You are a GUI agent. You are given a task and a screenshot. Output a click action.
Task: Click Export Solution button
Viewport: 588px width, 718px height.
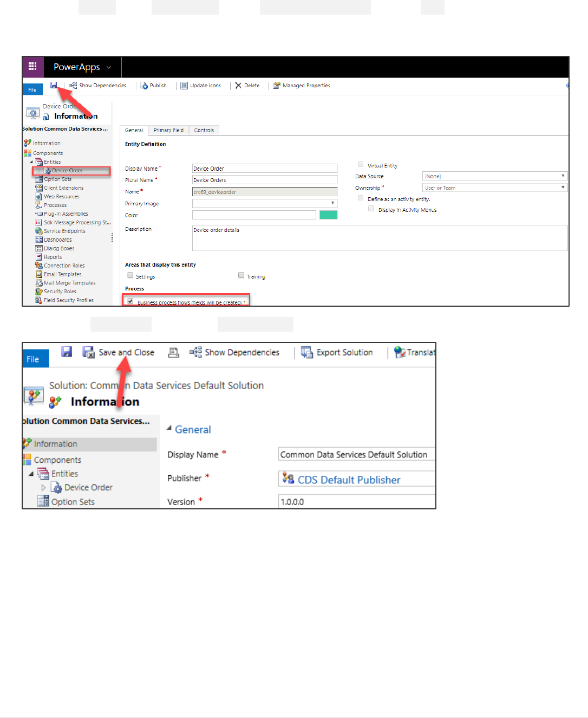(x=337, y=352)
